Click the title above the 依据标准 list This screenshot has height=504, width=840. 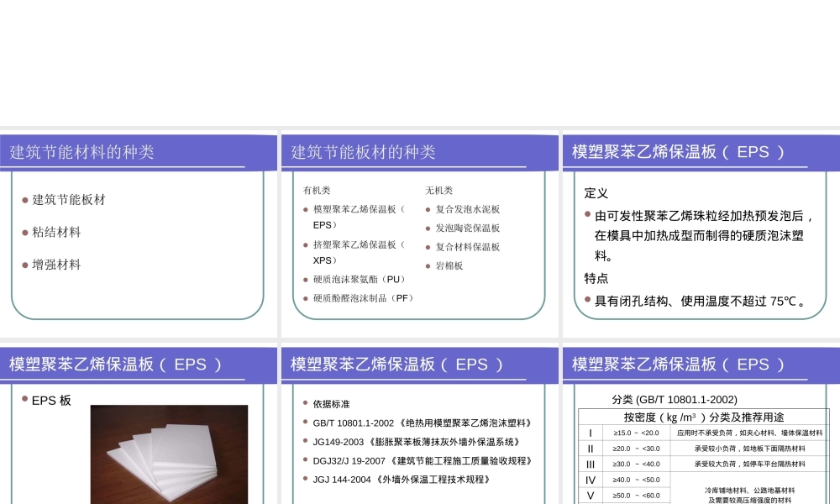coord(397,365)
